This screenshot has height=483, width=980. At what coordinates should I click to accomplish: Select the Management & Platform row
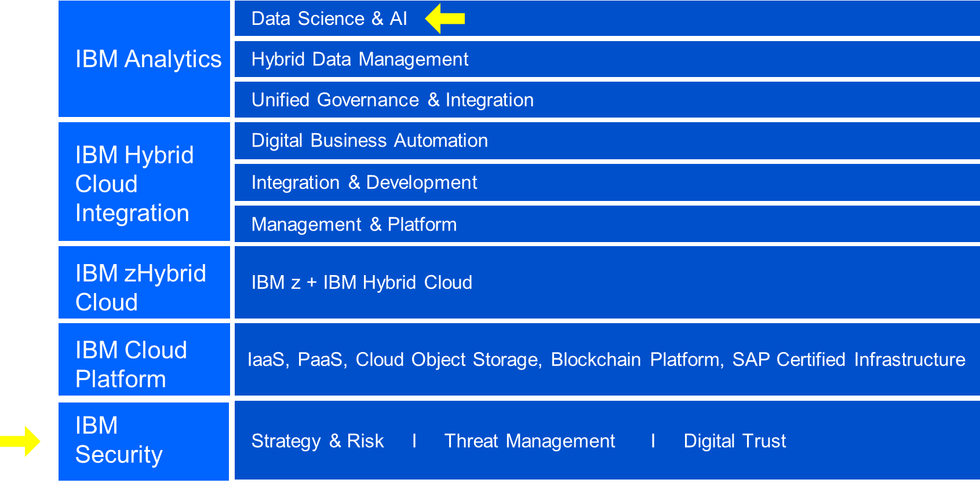pyautogui.click(x=607, y=224)
